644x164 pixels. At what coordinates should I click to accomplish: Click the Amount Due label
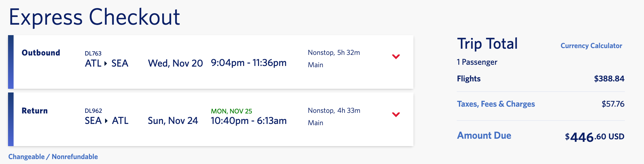(x=484, y=136)
